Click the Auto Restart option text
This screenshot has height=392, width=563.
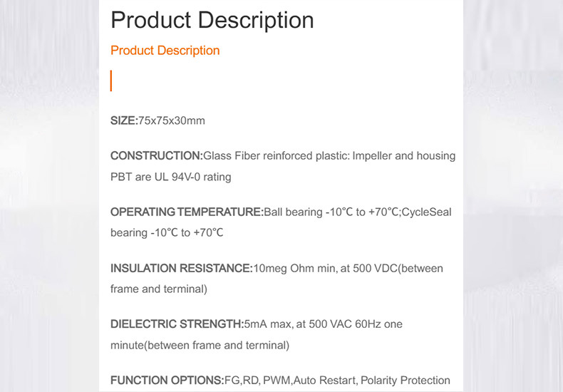[x=324, y=381]
